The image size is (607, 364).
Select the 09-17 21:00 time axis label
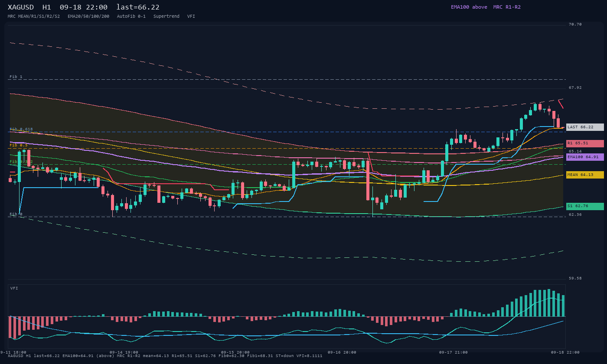click(x=454, y=352)
